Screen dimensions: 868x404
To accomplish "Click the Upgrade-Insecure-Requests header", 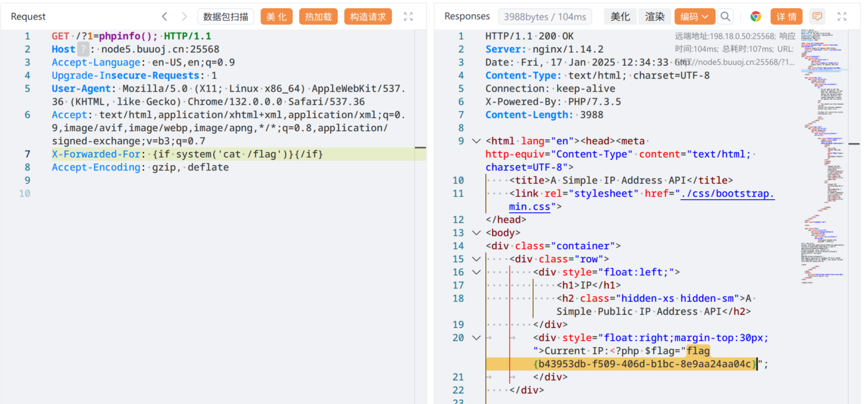I will coord(134,75).
